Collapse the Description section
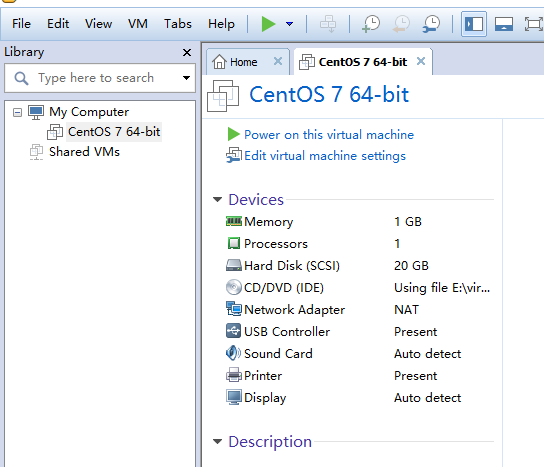 click(x=218, y=442)
